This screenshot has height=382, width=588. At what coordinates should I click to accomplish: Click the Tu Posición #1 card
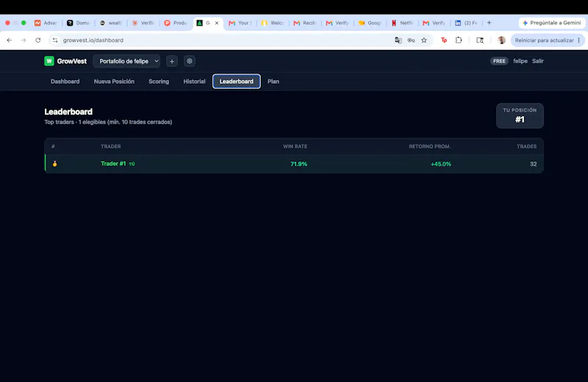click(520, 116)
